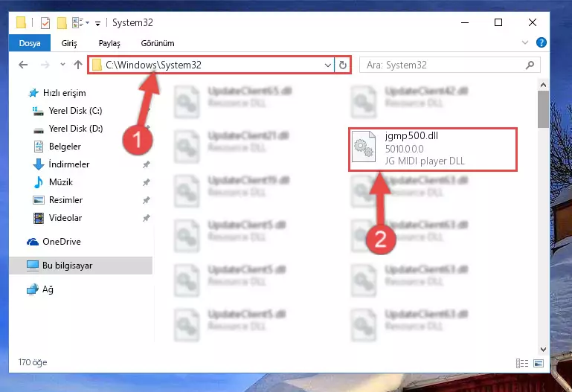Click the Bu bilgisayar monitor icon

point(33,266)
